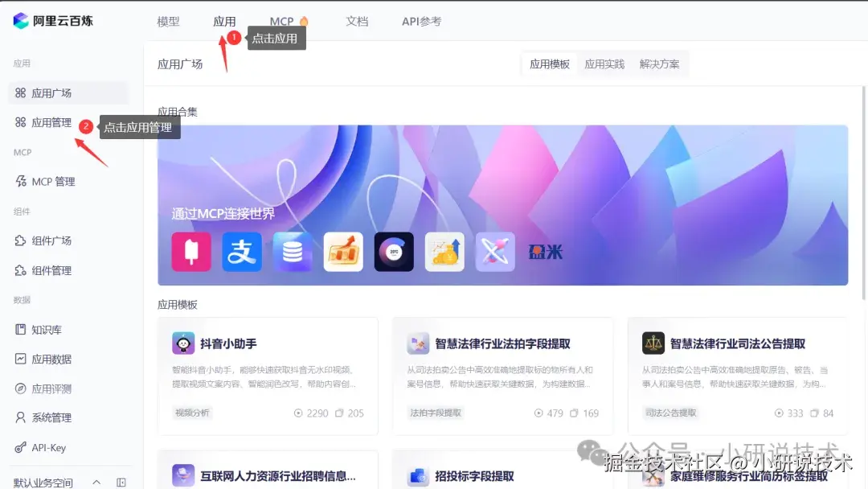Click the 组件广场 puzzle icon
The image size is (868, 489).
(20, 240)
